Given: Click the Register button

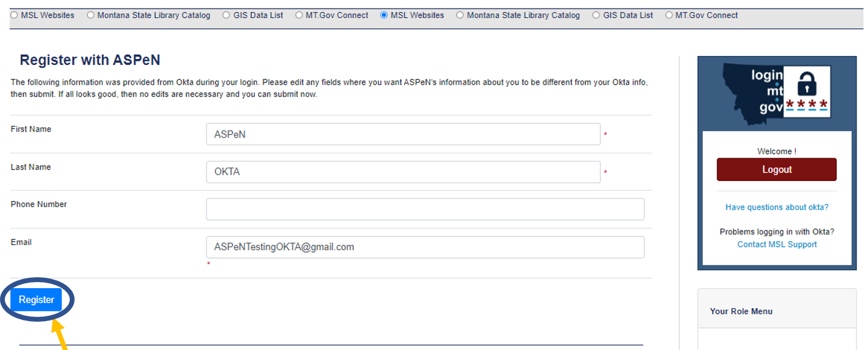Looking at the screenshot, I should (x=36, y=299).
